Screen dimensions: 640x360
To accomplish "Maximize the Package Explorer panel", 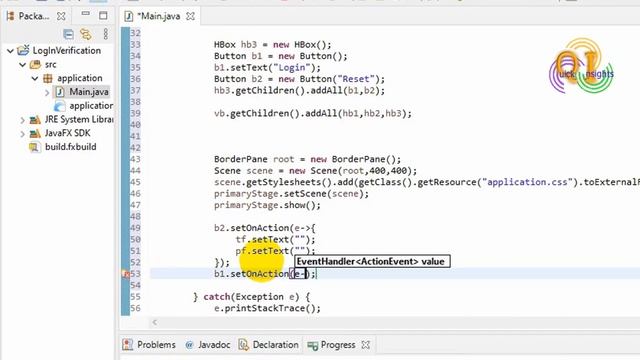I will (103, 16).
